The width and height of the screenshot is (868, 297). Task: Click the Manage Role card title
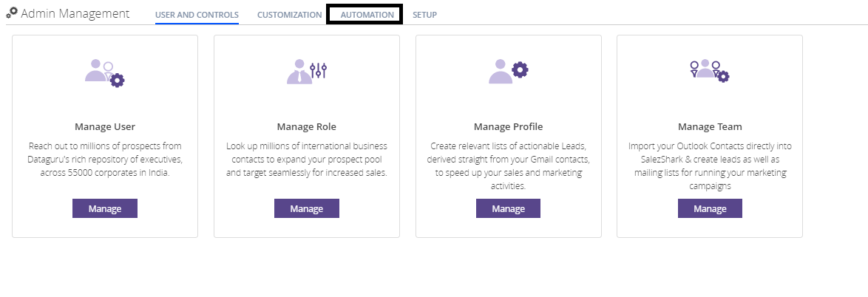[x=307, y=126]
